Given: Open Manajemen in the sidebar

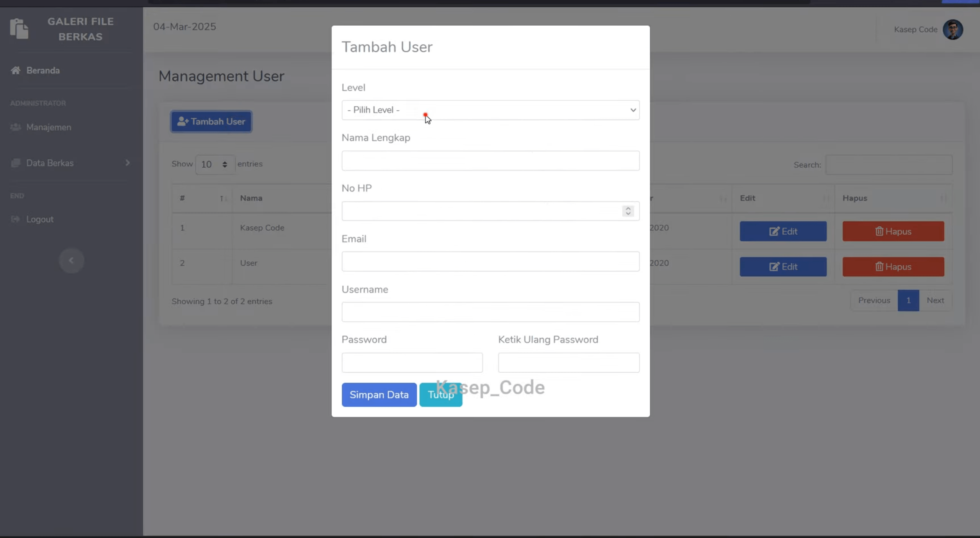Looking at the screenshot, I should pyautogui.click(x=49, y=127).
